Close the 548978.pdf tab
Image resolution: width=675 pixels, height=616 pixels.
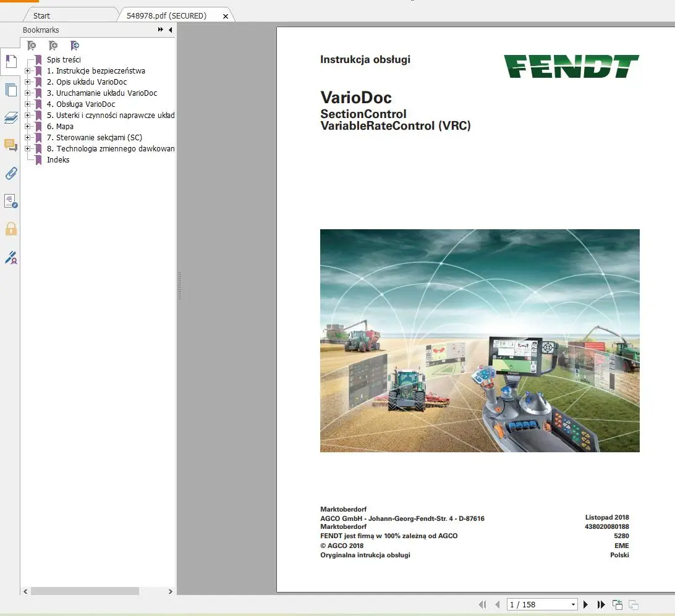coord(226,16)
